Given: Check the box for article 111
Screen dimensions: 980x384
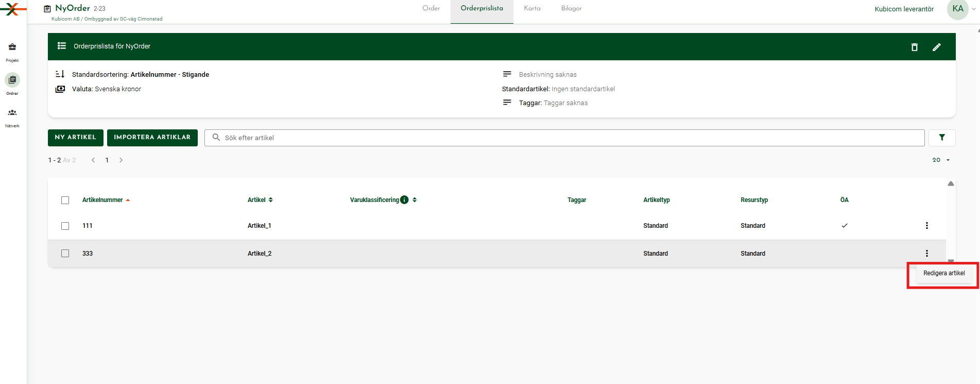Looking at the screenshot, I should pos(65,226).
